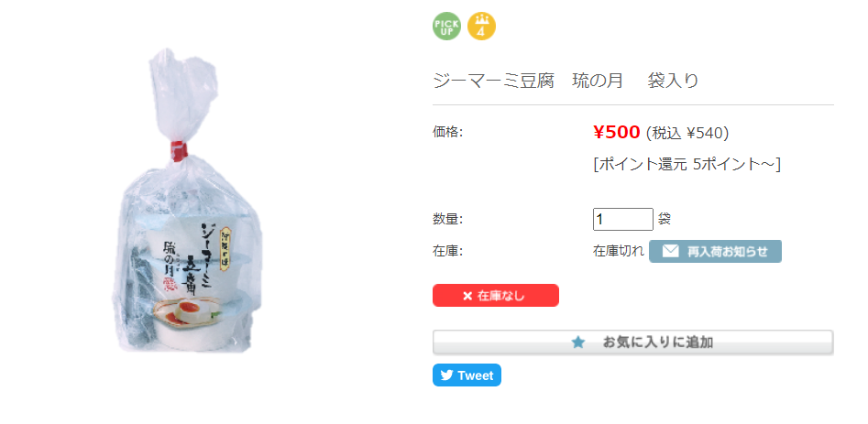Viewport: 868px width, 424px height.
Task: Click the red tie on the product bag
Action: pos(179,151)
